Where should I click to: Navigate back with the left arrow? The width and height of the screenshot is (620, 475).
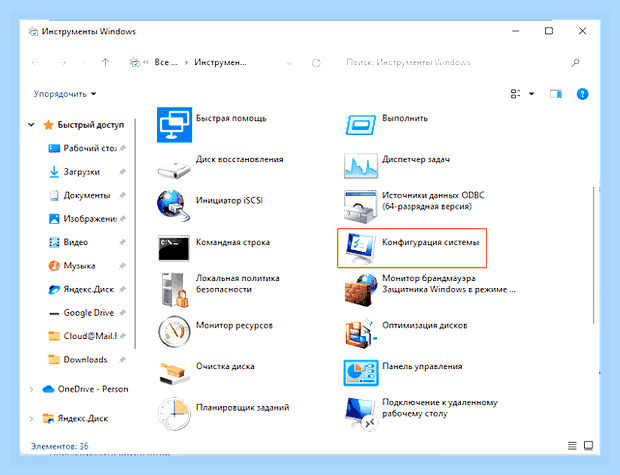(36, 62)
